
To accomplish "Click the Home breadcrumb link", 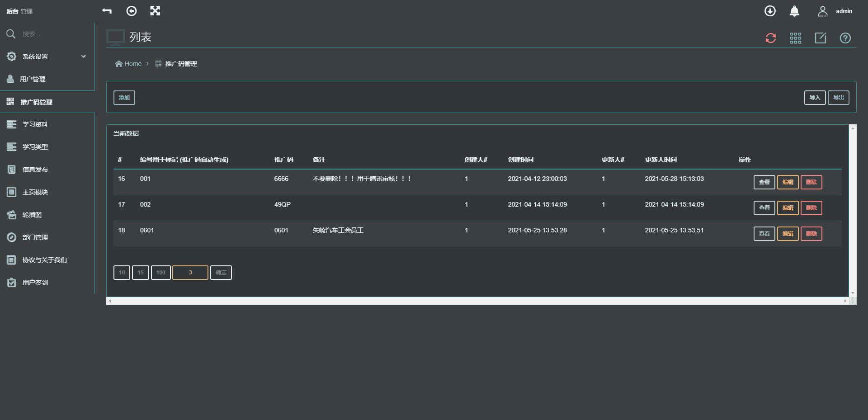I will point(133,64).
